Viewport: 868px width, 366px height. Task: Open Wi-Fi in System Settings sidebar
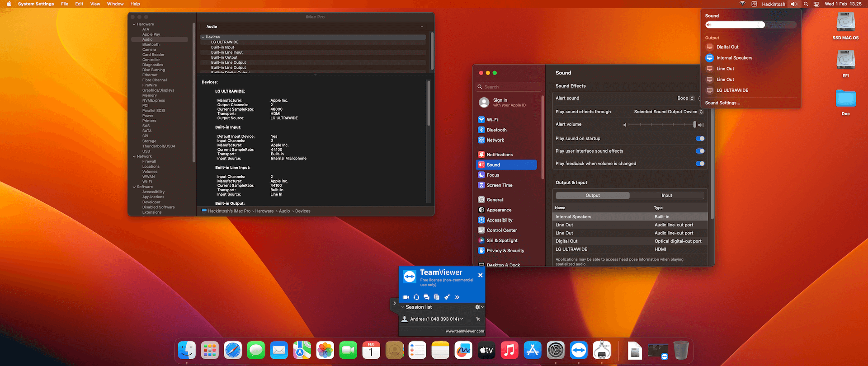pyautogui.click(x=506, y=120)
